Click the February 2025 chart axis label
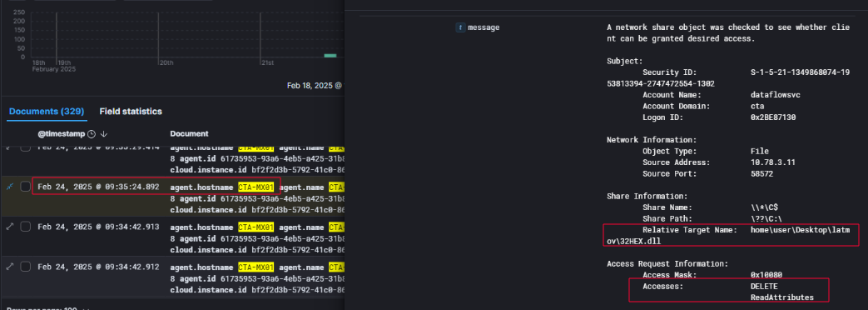The image size is (868, 310). (54, 69)
